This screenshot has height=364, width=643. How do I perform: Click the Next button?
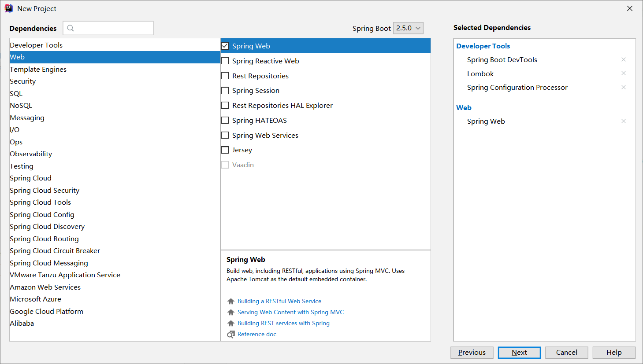click(x=519, y=352)
